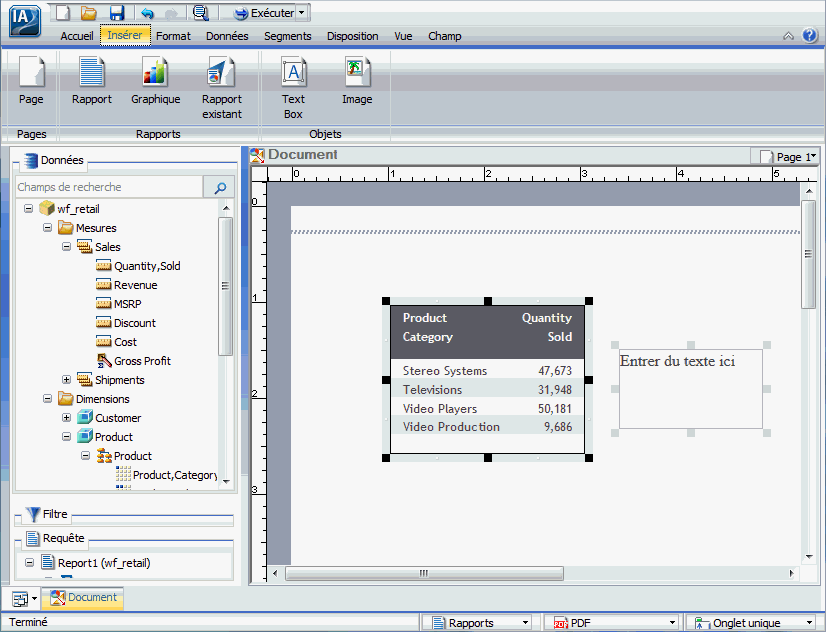Collapse the Report1 query node
The width and height of the screenshot is (826, 632).
[30, 562]
